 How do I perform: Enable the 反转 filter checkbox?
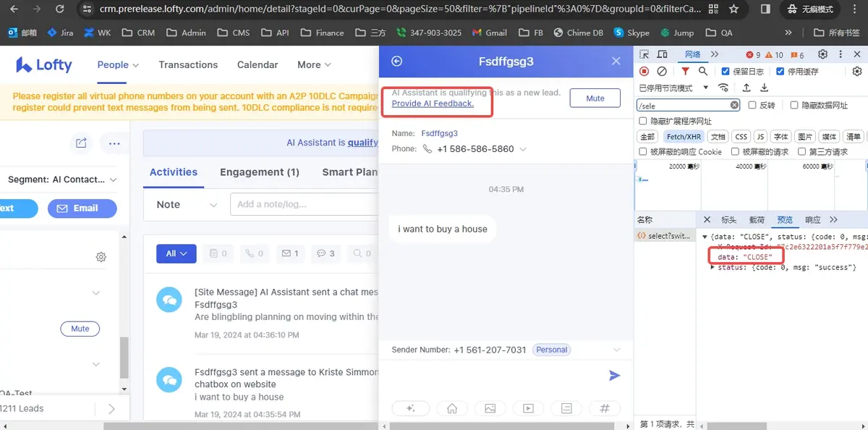752,105
